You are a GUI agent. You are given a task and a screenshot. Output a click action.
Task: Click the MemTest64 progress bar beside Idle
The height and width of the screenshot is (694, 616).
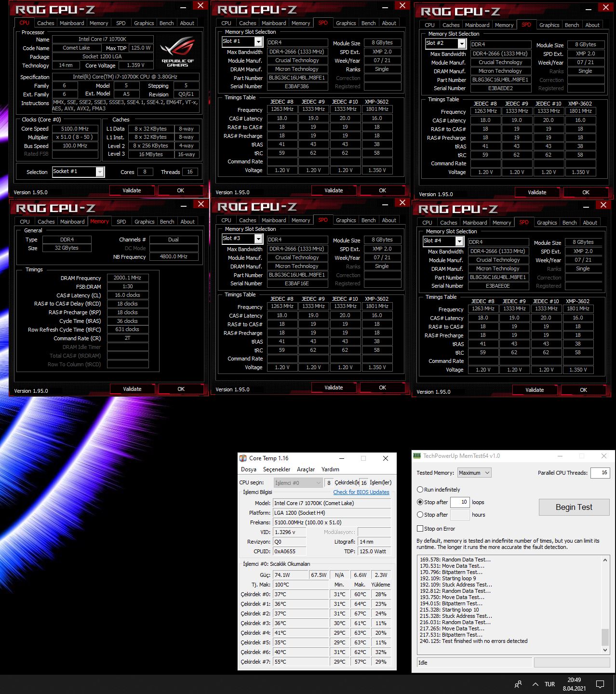[572, 662]
